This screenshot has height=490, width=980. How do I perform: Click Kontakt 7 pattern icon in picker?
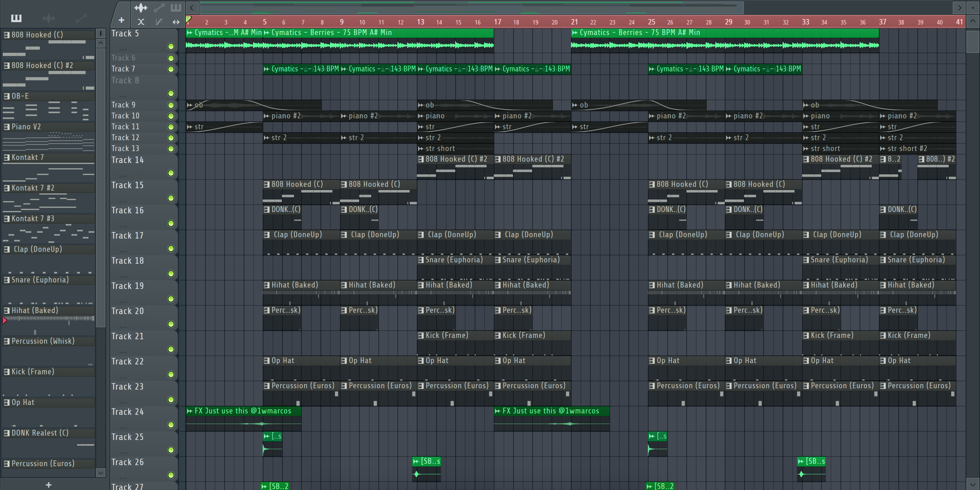pos(6,158)
